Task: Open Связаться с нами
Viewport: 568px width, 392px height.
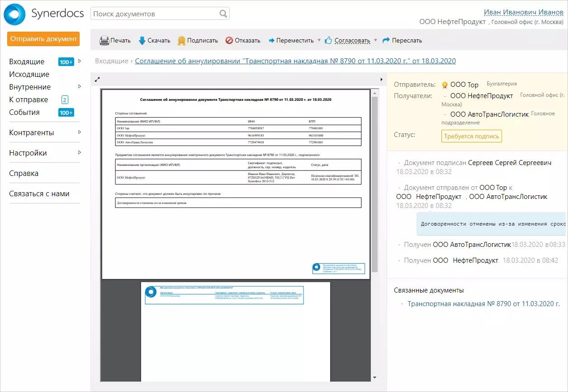Action: tap(39, 194)
